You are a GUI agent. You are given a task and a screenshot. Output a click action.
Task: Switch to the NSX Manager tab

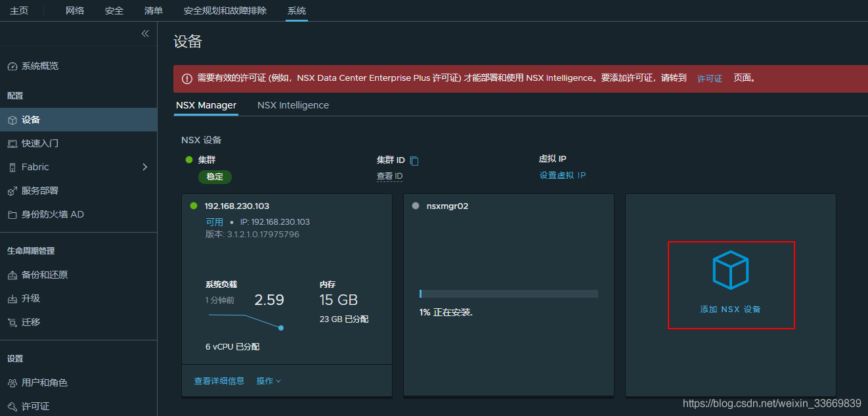tap(206, 105)
